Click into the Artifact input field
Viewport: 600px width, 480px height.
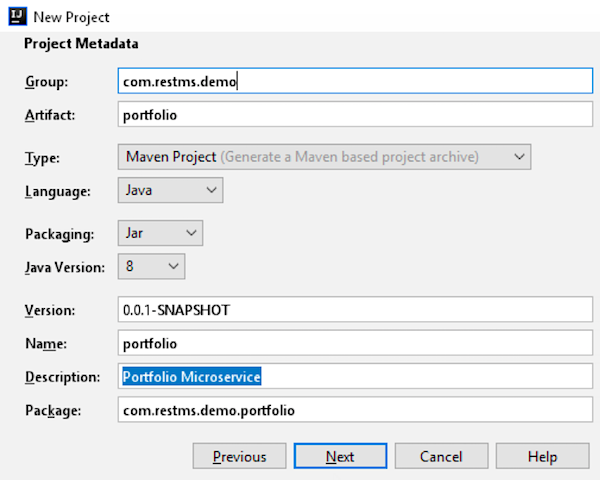click(x=355, y=114)
